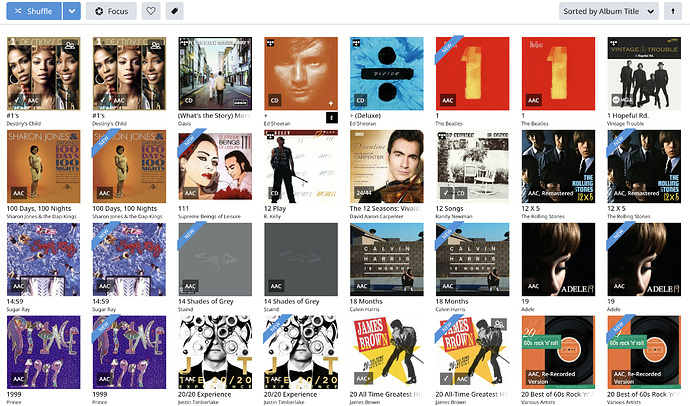This screenshot has height=406, width=690.
Task: Click the AAC+ badge on James Brown album
Action: 363,379
